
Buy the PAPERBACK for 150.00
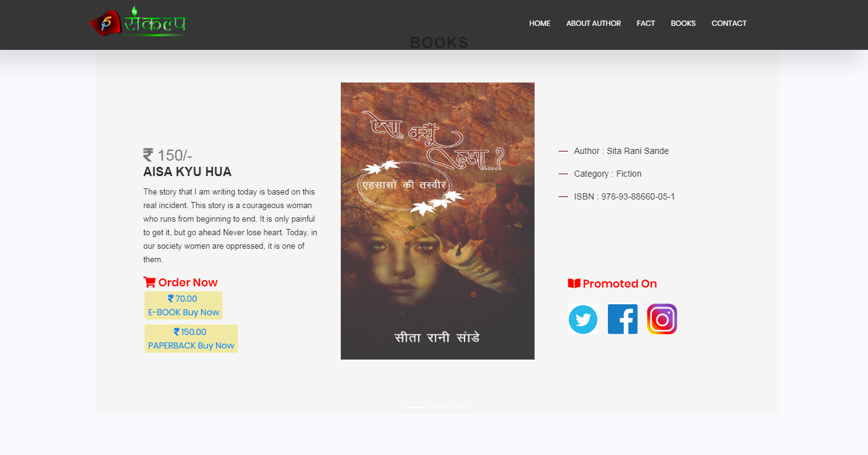pyautogui.click(x=191, y=339)
